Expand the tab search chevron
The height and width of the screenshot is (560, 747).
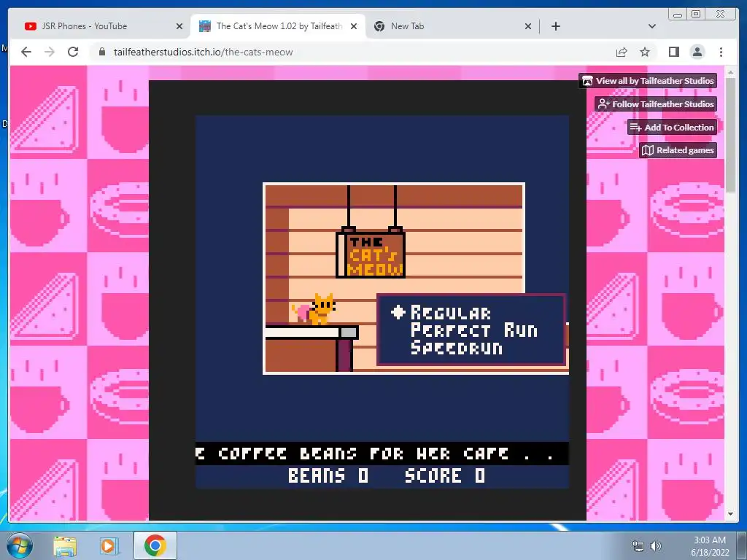652,26
